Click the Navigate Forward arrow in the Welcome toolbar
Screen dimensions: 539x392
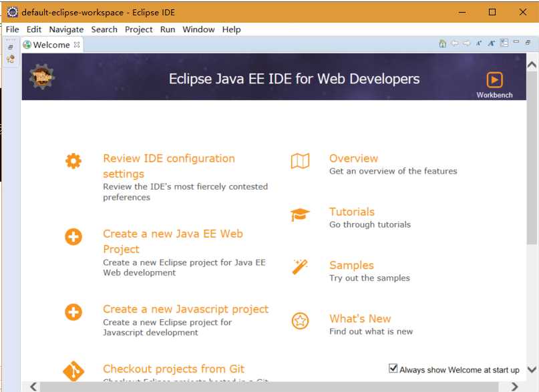click(466, 43)
